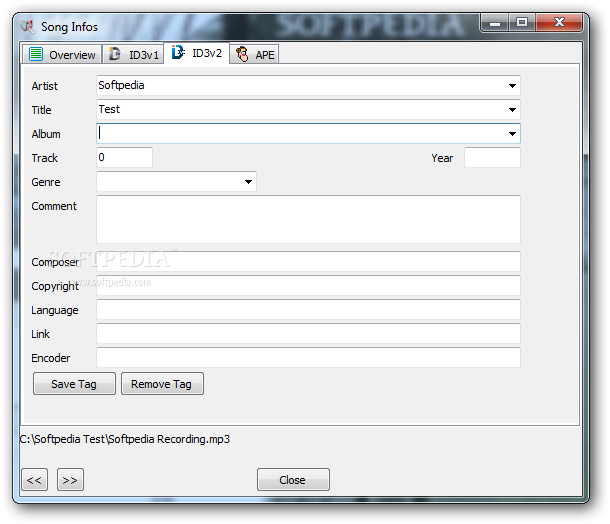Click the Track label
610x524 pixels.
pyautogui.click(x=44, y=158)
